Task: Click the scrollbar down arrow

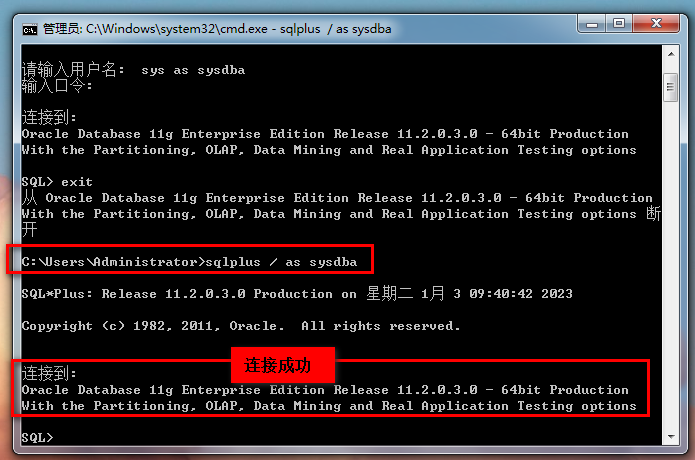Action: 671,437
